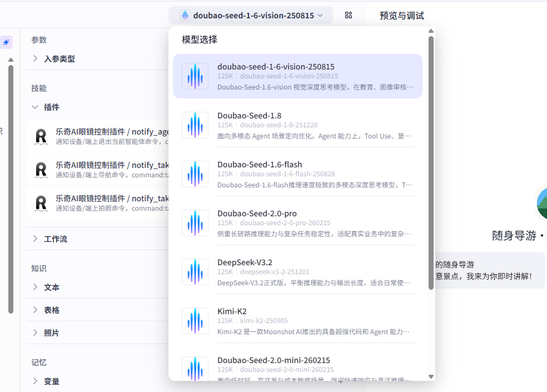The image size is (547, 392).
Task: Click the model list scroll down arrow
Action: [x=431, y=376]
